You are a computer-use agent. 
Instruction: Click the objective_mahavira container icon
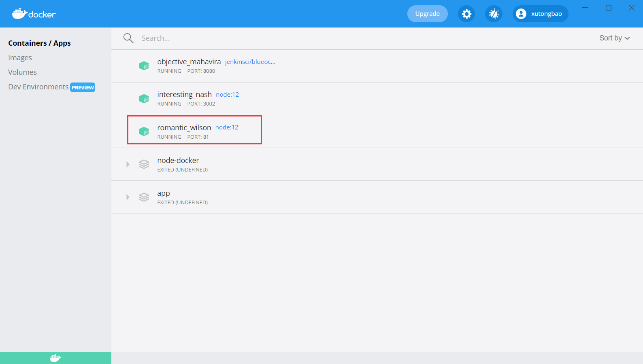(x=144, y=66)
